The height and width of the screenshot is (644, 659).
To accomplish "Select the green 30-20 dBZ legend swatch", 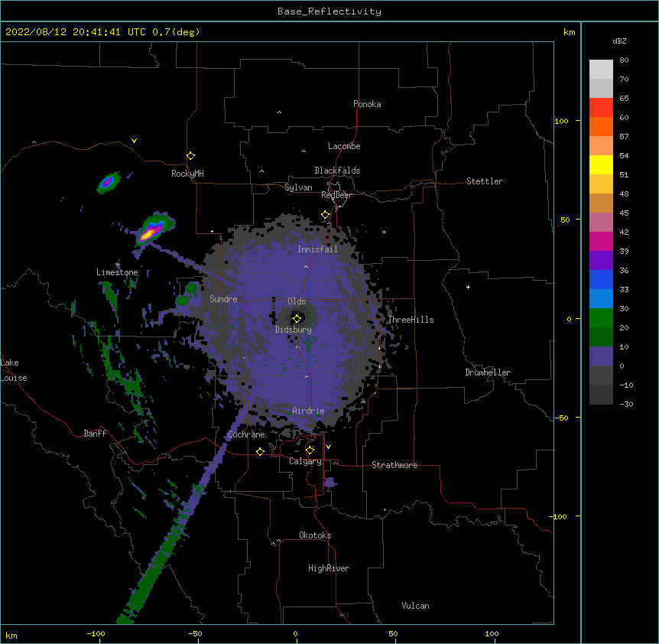I will pos(601,318).
